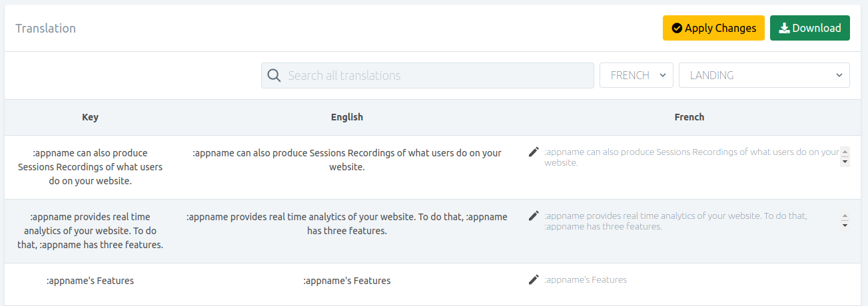
Task: Click the pencil icon for real time analytics row
Action: click(533, 216)
